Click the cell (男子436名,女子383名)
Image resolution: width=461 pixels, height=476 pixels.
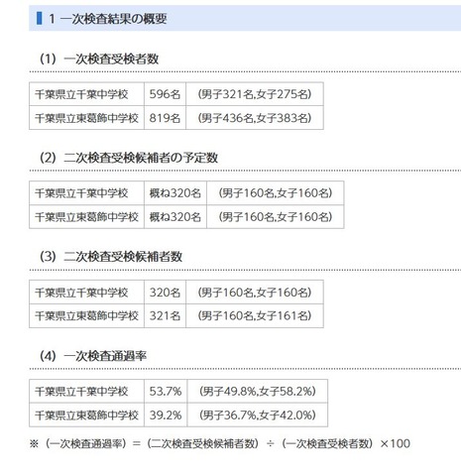point(255,118)
